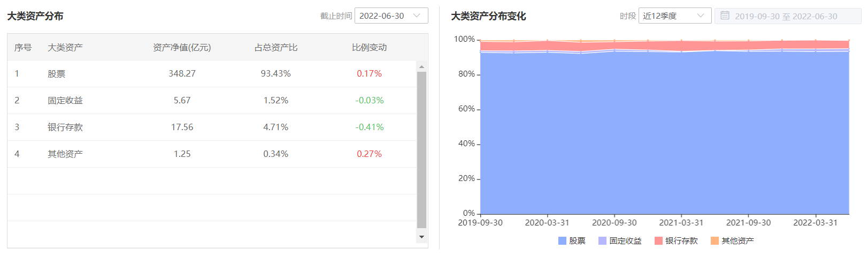Image resolution: width=868 pixels, height=256 pixels.
Task: Open the 时段 dropdown showing 近12季度
Action: [x=675, y=16]
